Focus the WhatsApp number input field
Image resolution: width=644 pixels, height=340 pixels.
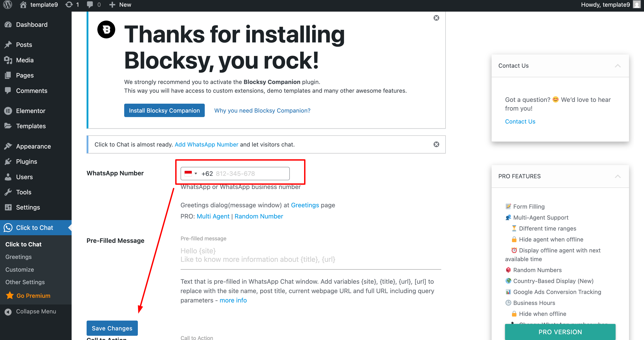pos(250,174)
